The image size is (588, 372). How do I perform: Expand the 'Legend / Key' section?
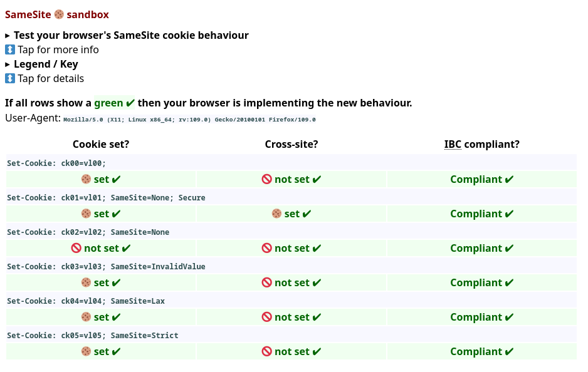pos(45,64)
